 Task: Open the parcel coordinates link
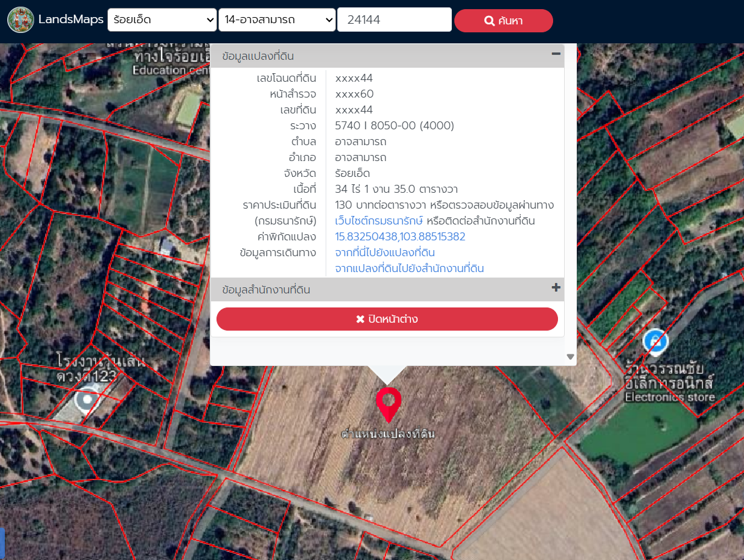point(400,237)
